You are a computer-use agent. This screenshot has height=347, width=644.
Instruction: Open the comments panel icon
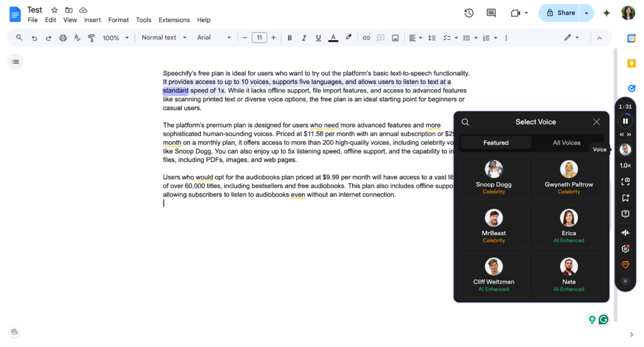pyautogui.click(x=491, y=13)
